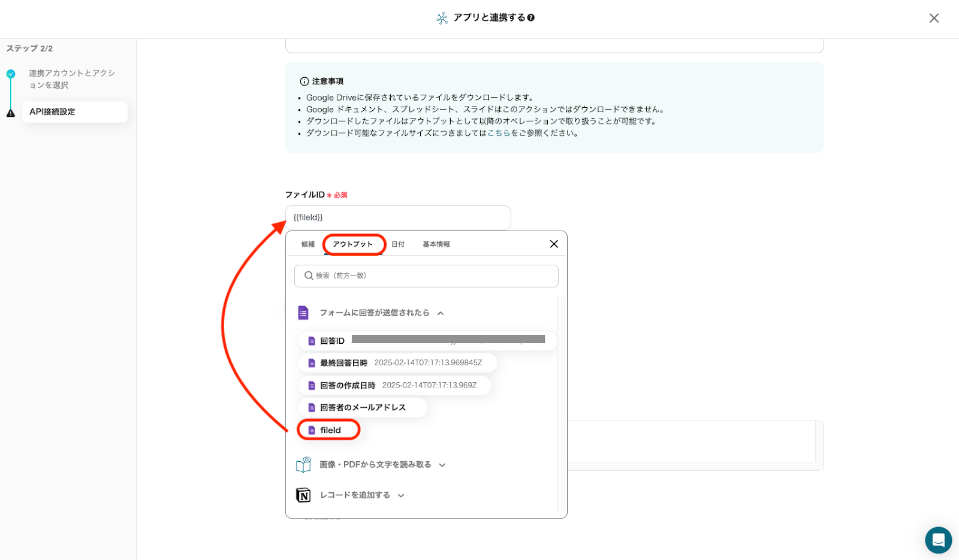Open the chat support bubble icon
Viewport: 959px width, 560px height.
(x=938, y=540)
